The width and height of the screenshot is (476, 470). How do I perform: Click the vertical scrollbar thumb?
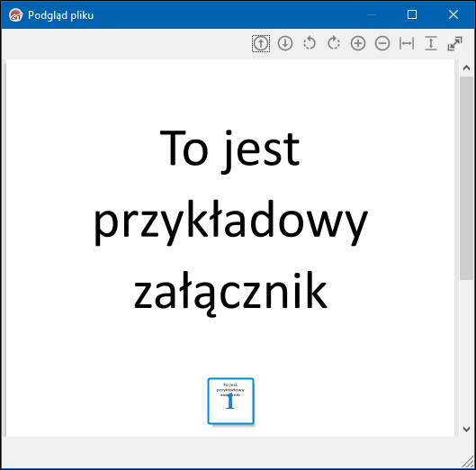467,178
